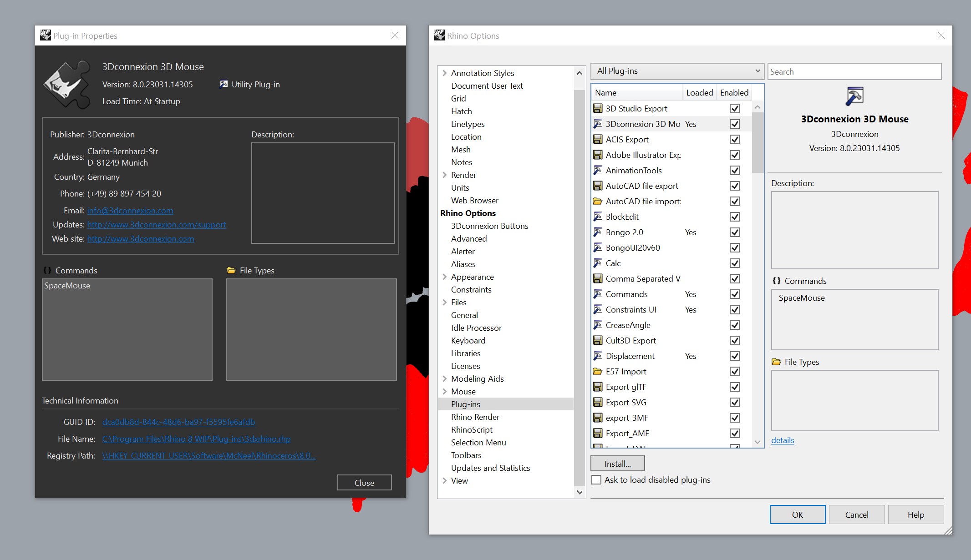Click the Calc plug-in icon
971x560 pixels.
click(598, 263)
